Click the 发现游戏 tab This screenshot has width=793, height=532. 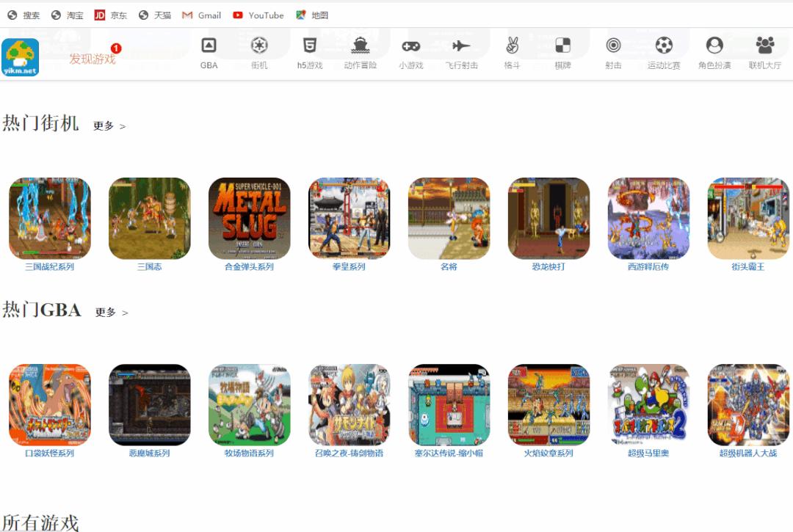[x=93, y=59]
